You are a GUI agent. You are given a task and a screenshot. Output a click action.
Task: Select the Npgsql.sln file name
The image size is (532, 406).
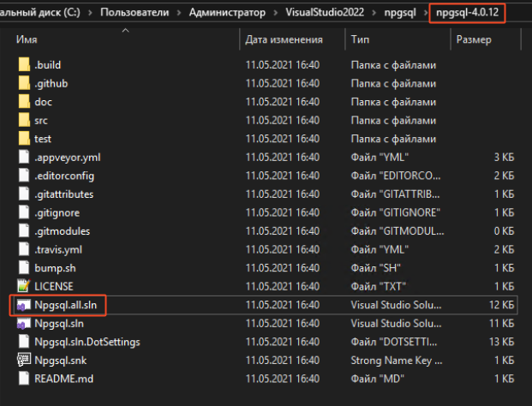59,324
